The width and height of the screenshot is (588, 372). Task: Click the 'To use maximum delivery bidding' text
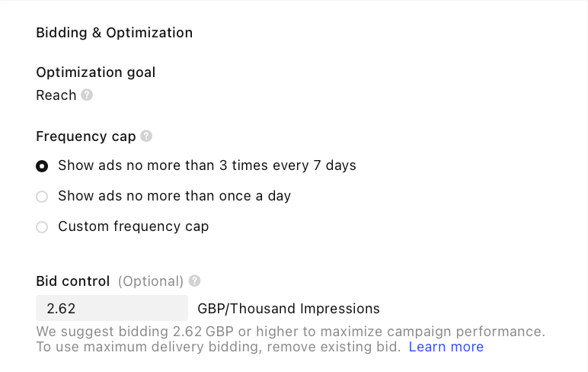(x=218, y=347)
